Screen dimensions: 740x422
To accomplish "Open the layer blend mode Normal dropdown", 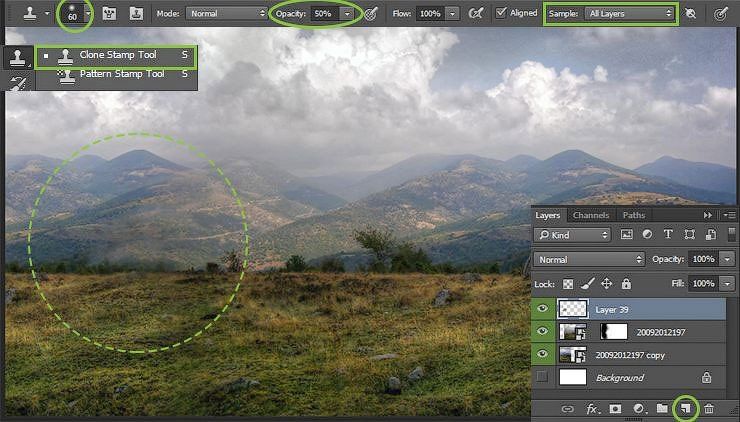I will coord(589,259).
